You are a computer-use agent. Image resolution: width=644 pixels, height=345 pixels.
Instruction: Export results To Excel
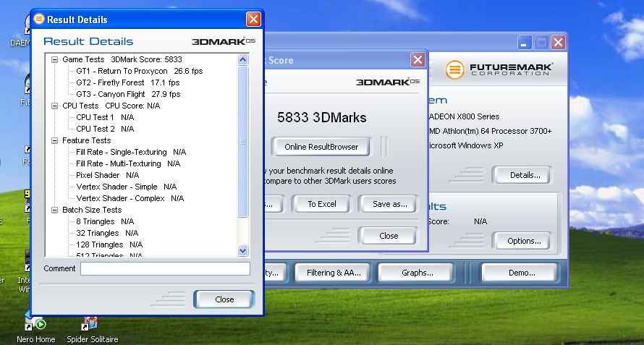[321, 204]
